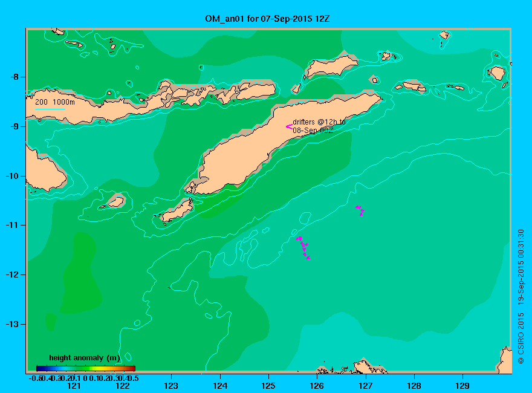Click the longitude label 124
This screenshot has height=393, width=532.
(220, 386)
